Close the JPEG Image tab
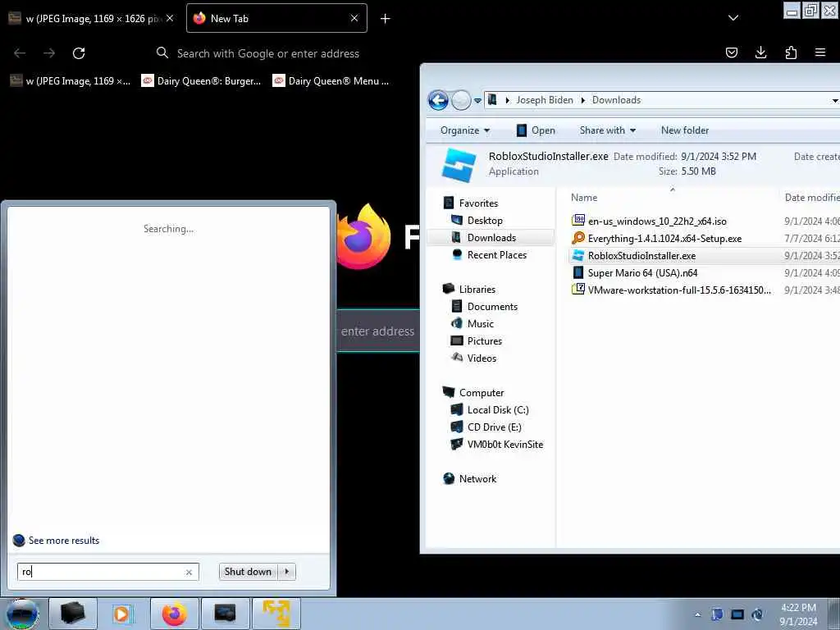840x630 pixels. click(170, 19)
